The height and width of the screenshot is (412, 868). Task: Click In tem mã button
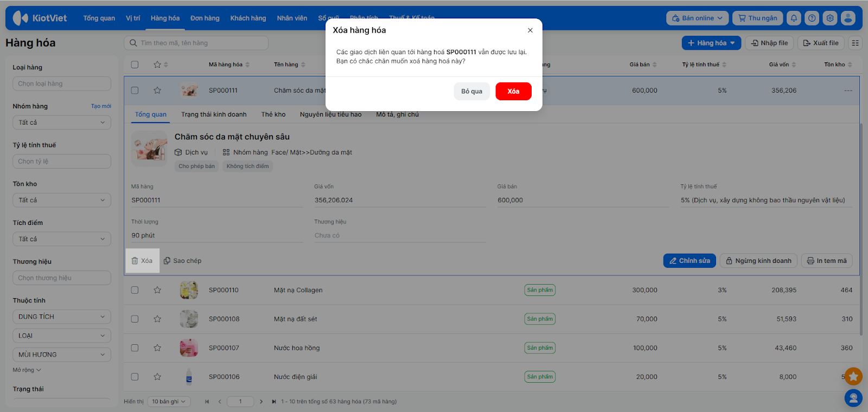point(827,261)
